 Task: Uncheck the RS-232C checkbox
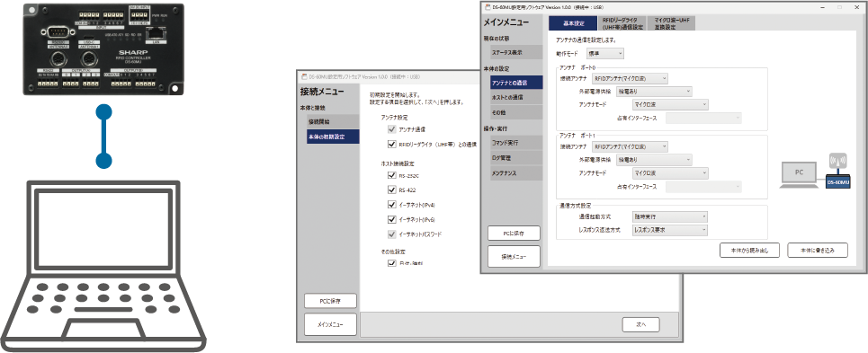tap(392, 176)
